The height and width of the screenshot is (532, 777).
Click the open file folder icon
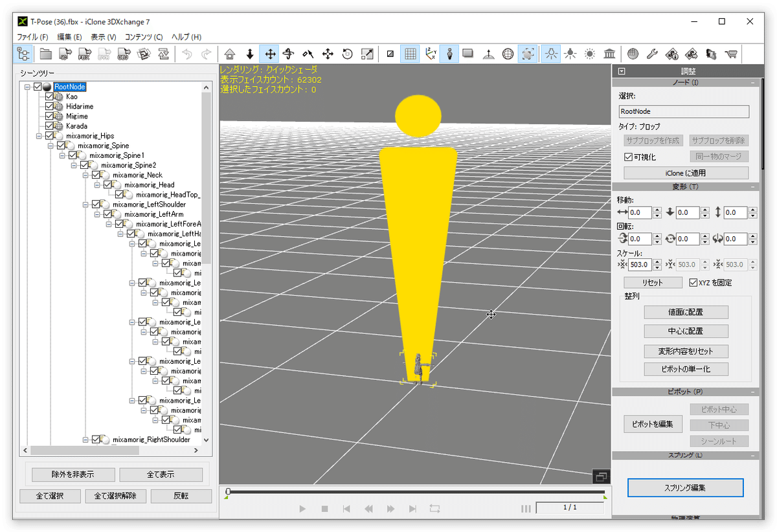pyautogui.click(x=45, y=54)
